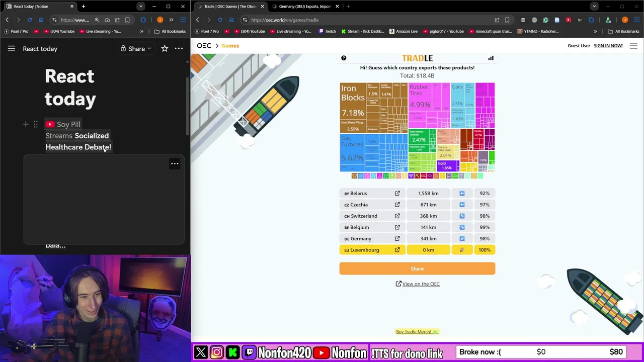
Task: Click the zoom magnifier in Notion's address bar
Action: coord(97,20)
